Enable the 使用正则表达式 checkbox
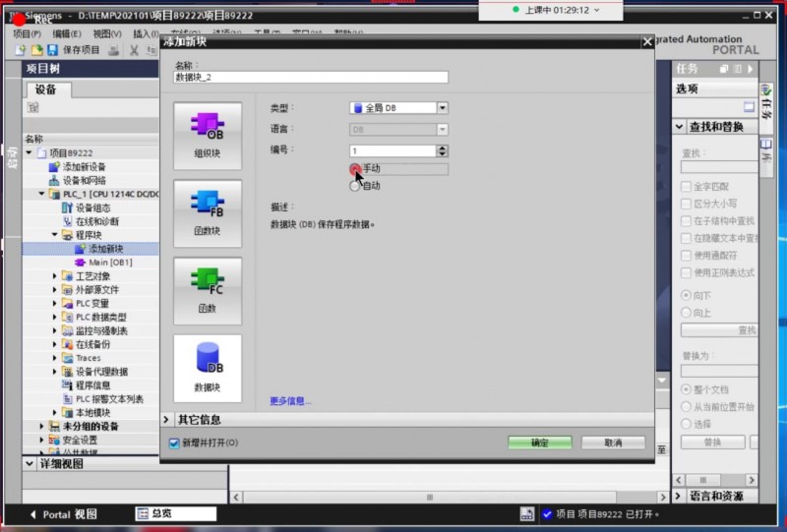Viewport: 787px width, 532px height. pyautogui.click(x=686, y=273)
